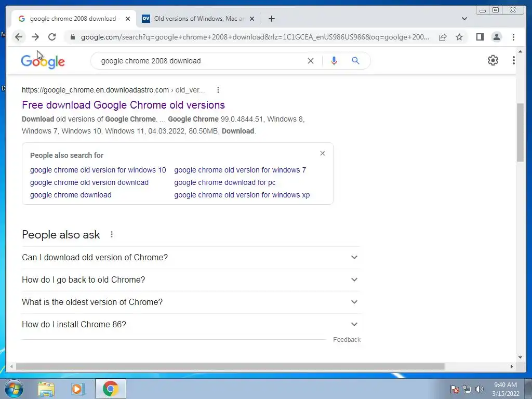
Task: Open network status icon in tray
Action: pyautogui.click(x=467, y=389)
